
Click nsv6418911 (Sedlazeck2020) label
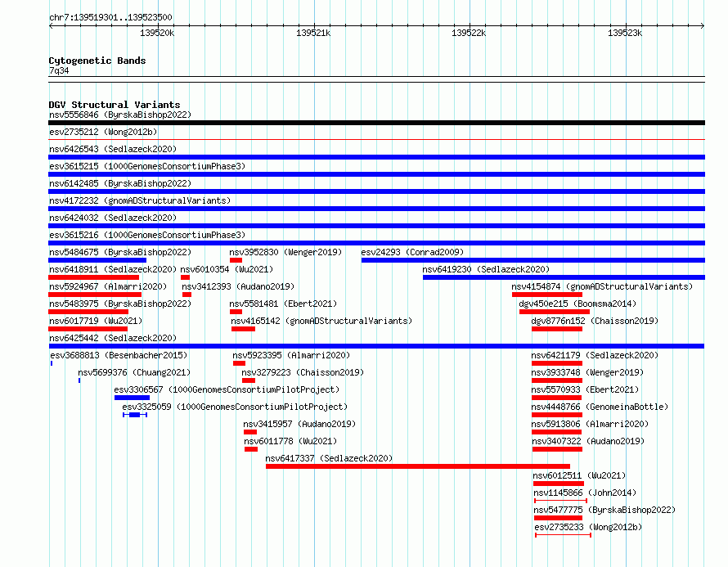[113, 269]
